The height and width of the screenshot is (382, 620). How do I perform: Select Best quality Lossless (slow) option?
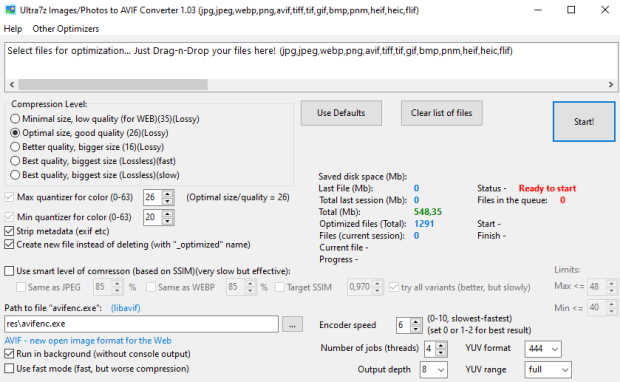point(95,175)
